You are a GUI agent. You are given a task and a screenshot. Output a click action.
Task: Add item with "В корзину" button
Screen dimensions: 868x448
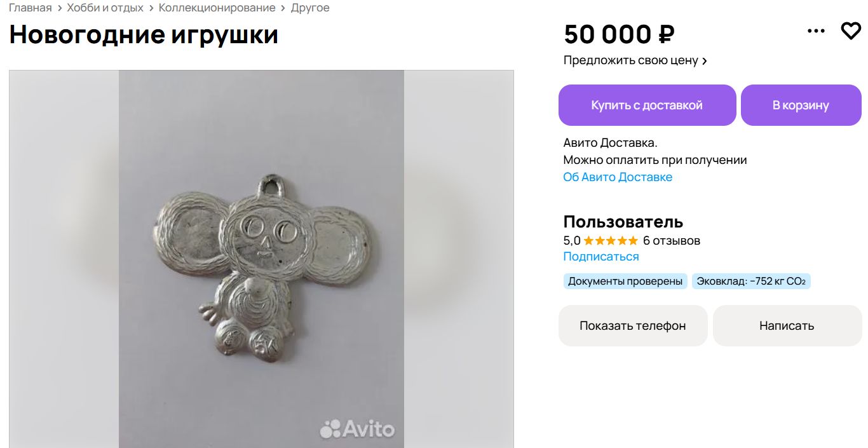801,105
